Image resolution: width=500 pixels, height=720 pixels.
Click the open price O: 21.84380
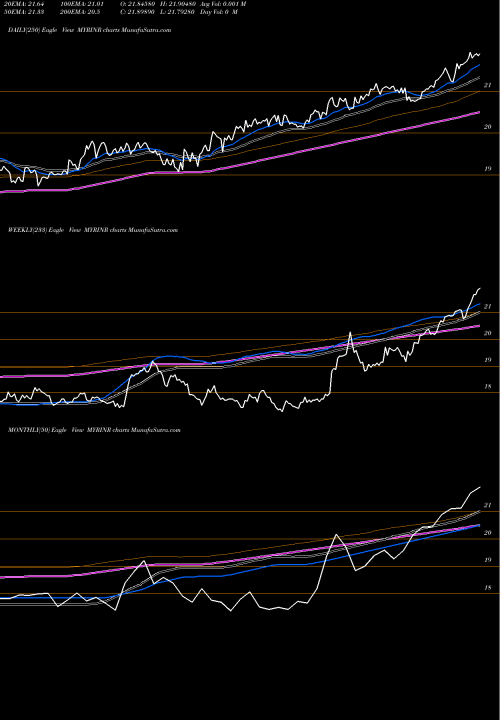[139, 4]
